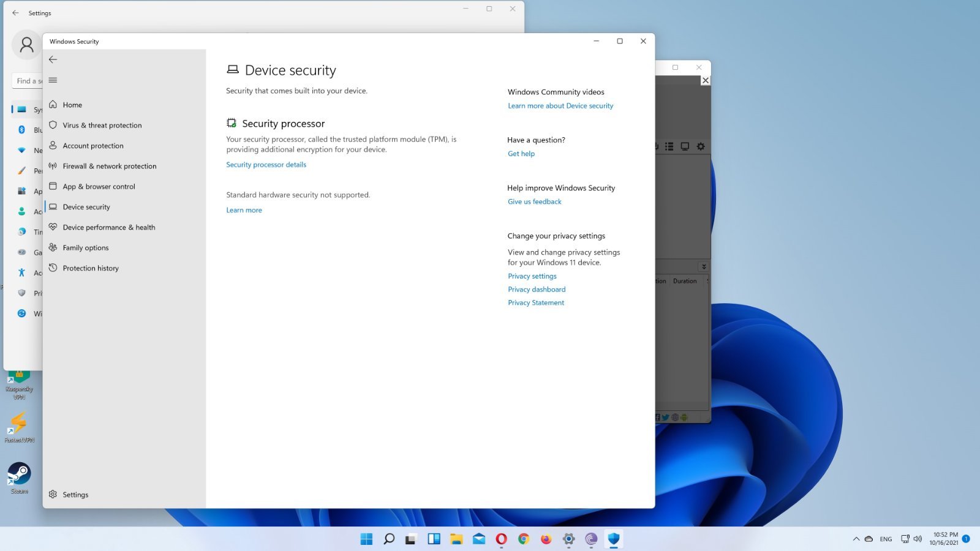Close inner panel X in background window
This screenshot has width=980, height=551.
706,80
